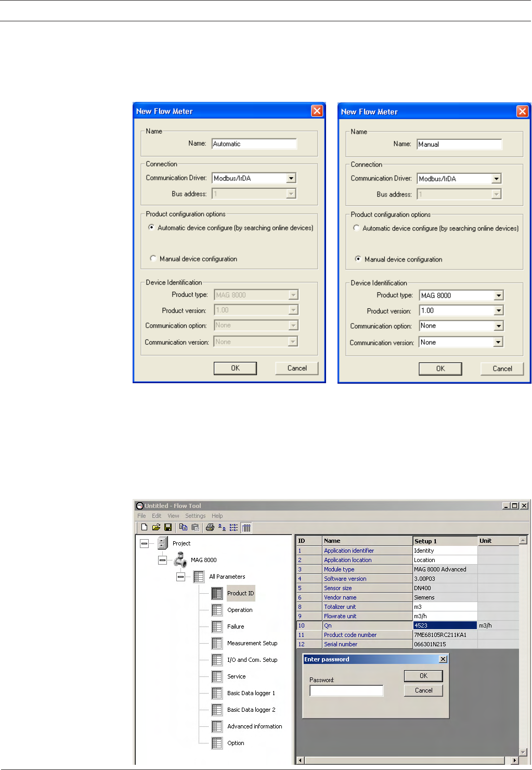Viewport: 532px width, 770px height.
Task: Click the I/O and Com. Setup icon
Action: 217,660
